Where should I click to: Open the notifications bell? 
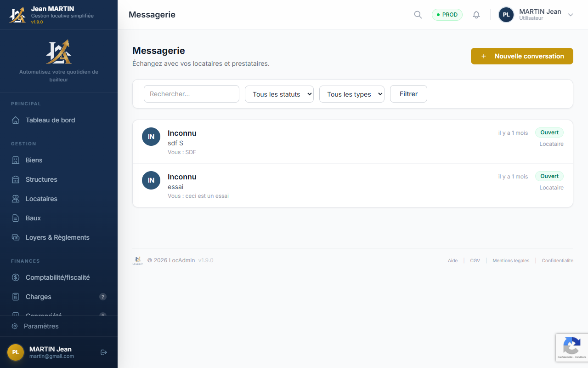(x=476, y=15)
